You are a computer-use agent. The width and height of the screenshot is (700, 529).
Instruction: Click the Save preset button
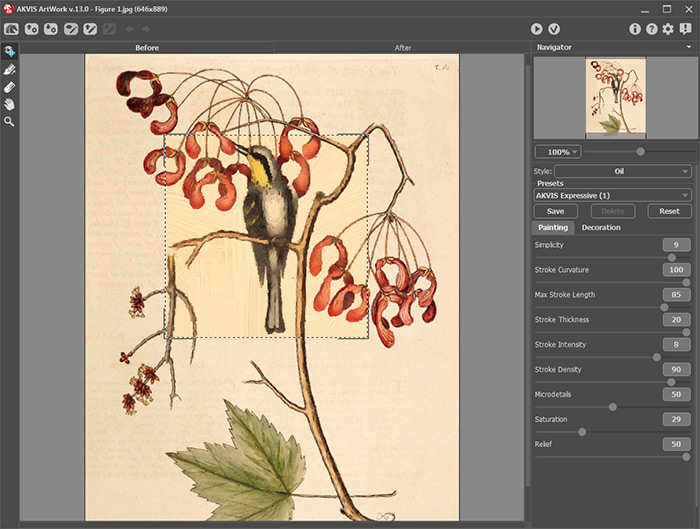pyautogui.click(x=555, y=211)
